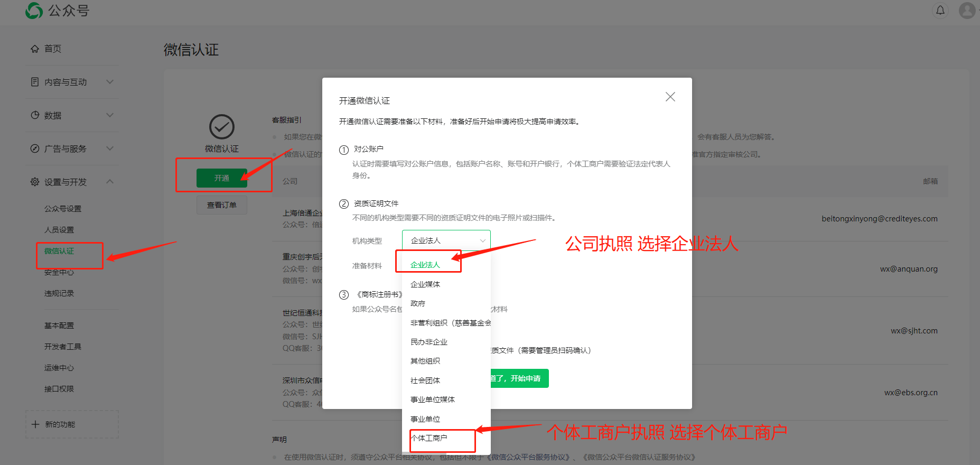
Task: Click the 资质证明文件 step title
Action: point(376,203)
